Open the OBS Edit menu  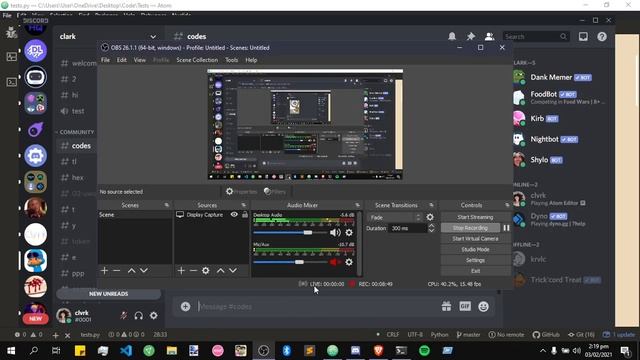tap(122, 60)
